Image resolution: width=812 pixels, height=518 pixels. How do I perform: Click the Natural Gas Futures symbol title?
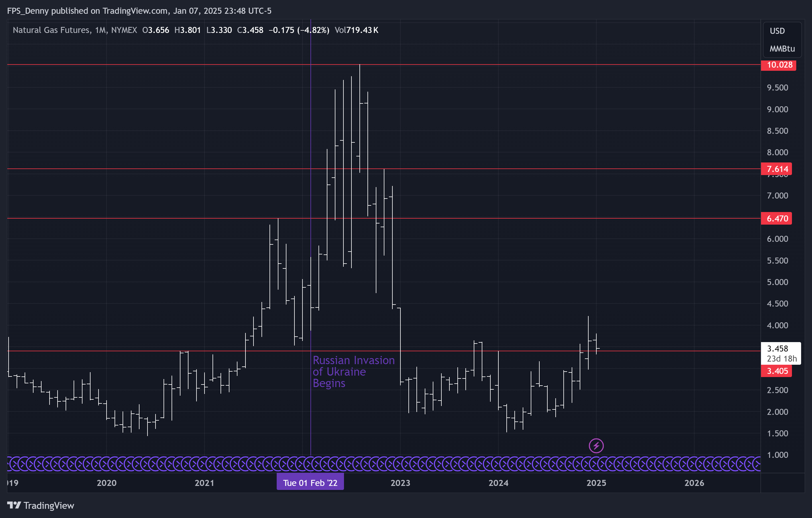(x=52, y=30)
